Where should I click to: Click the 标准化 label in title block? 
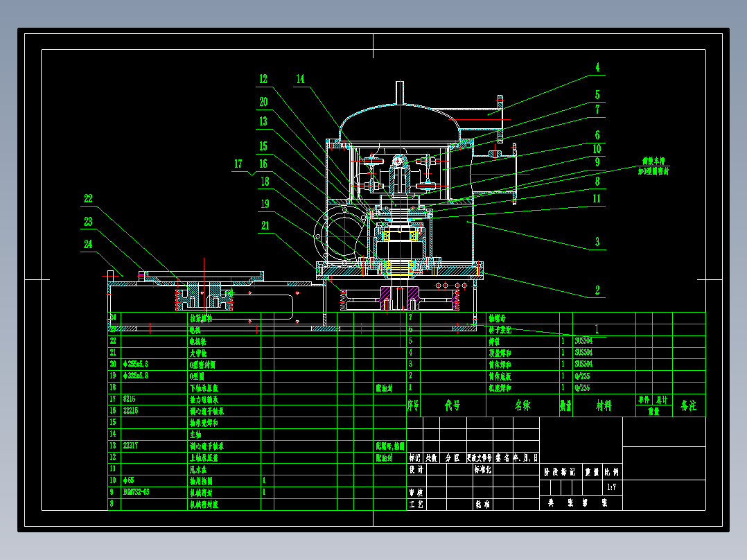pos(482,469)
